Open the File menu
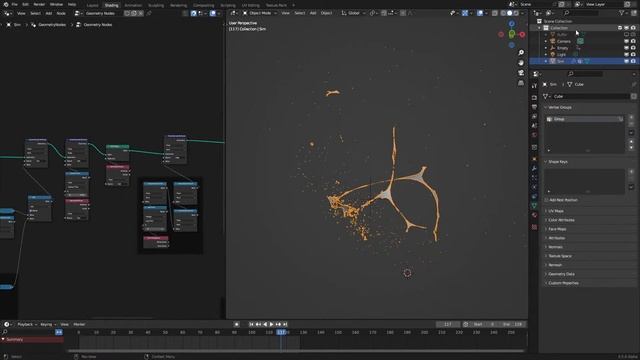Screen dimensions: 640x360 pyautogui.click(x=15, y=4)
